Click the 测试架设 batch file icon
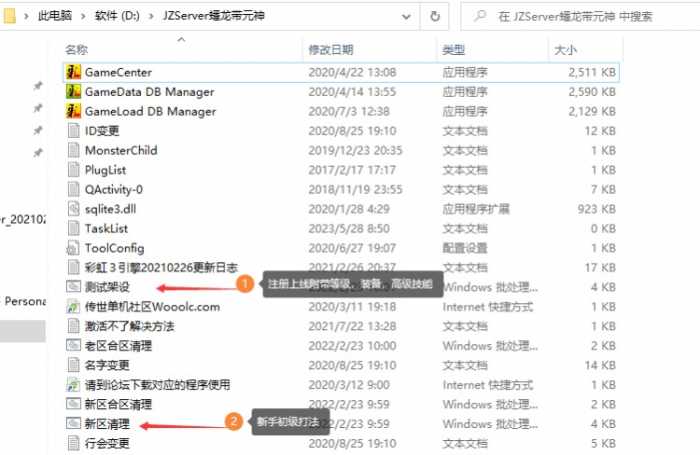Viewport: 700px width, 455px height. pyautogui.click(x=73, y=286)
